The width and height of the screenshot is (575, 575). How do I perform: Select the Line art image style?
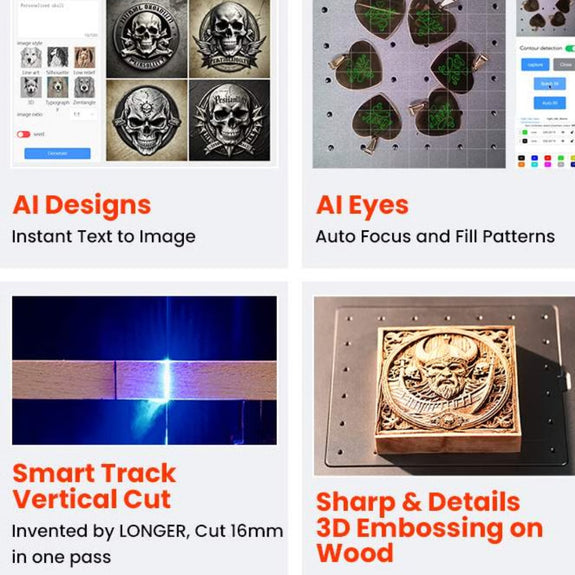[31, 57]
